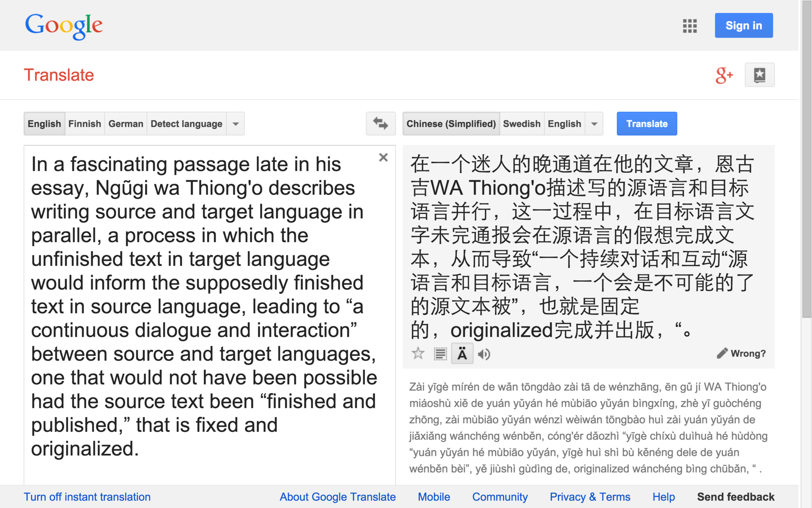Open the Phrasebook star icon

759,75
